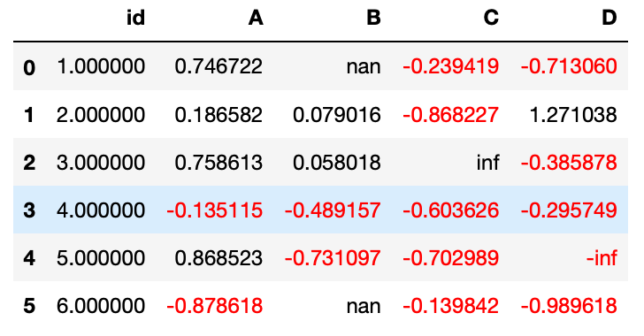Click cell value 1.271038
The width and height of the screenshot is (644, 336).
573,115
